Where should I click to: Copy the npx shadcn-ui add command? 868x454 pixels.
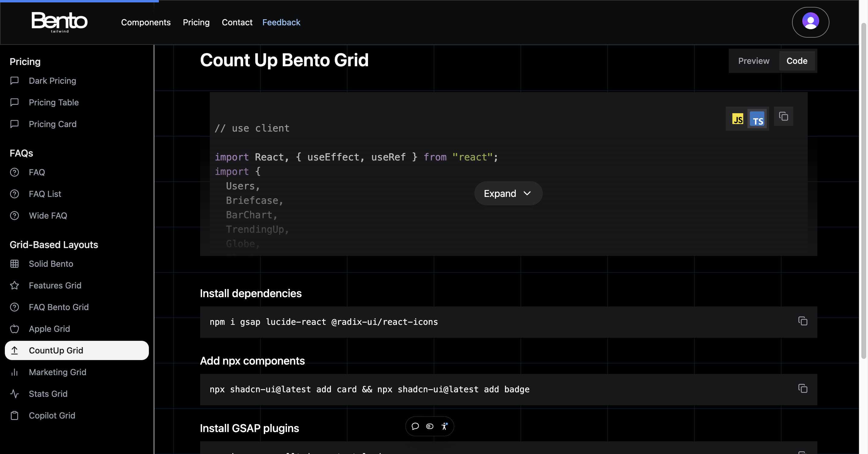(x=803, y=388)
